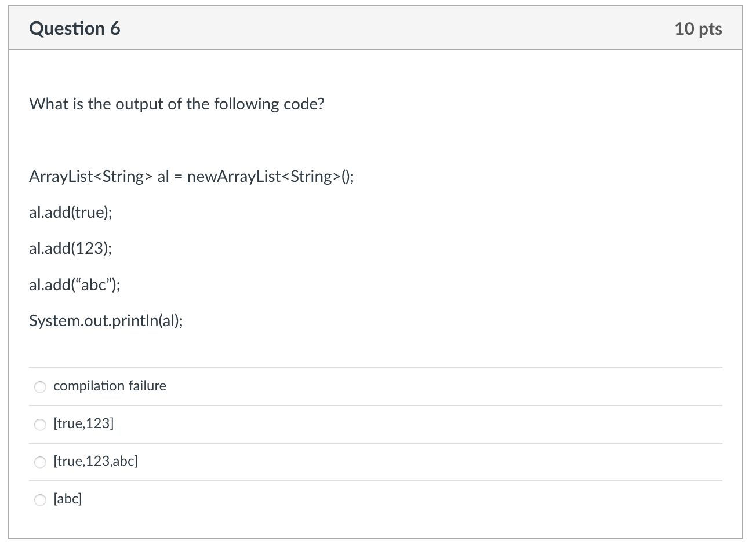Click the "10 pts" points label

[x=698, y=28]
